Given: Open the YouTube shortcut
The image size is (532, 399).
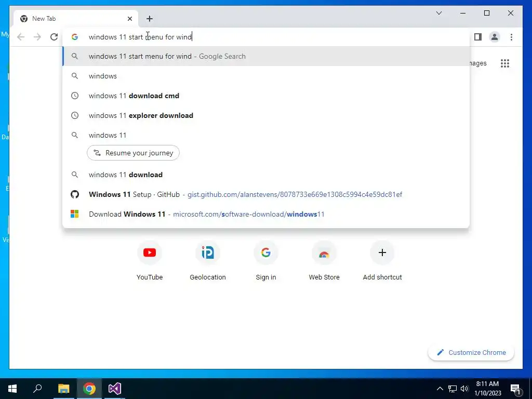Looking at the screenshot, I should click(150, 261).
